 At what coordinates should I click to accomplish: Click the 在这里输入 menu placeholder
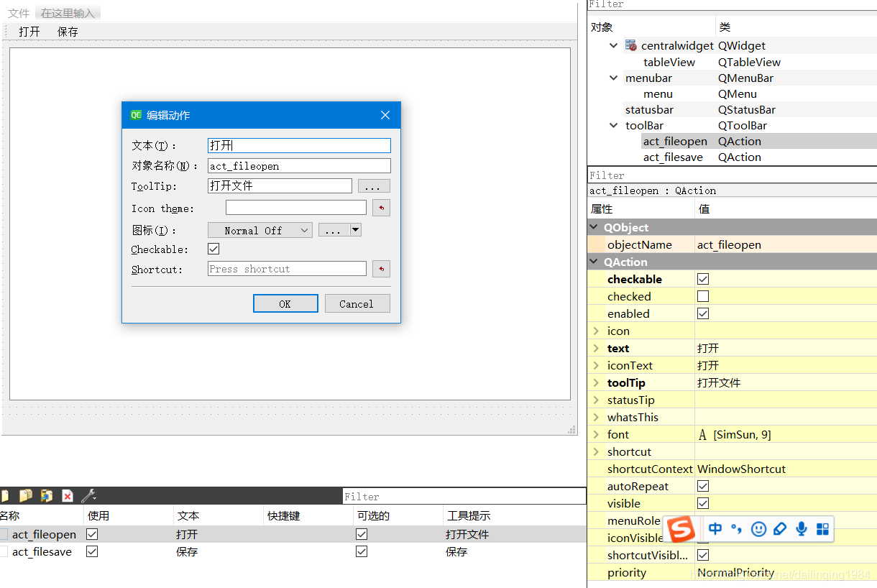(x=67, y=12)
